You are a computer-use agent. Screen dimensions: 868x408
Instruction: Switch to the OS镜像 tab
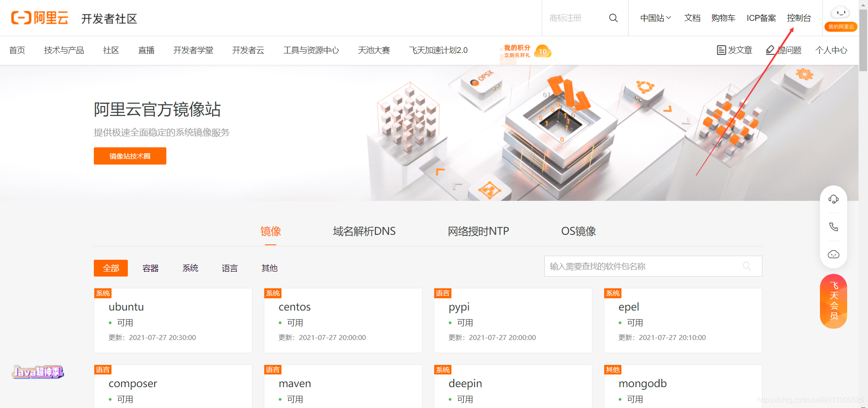click(x=579, y=231)
